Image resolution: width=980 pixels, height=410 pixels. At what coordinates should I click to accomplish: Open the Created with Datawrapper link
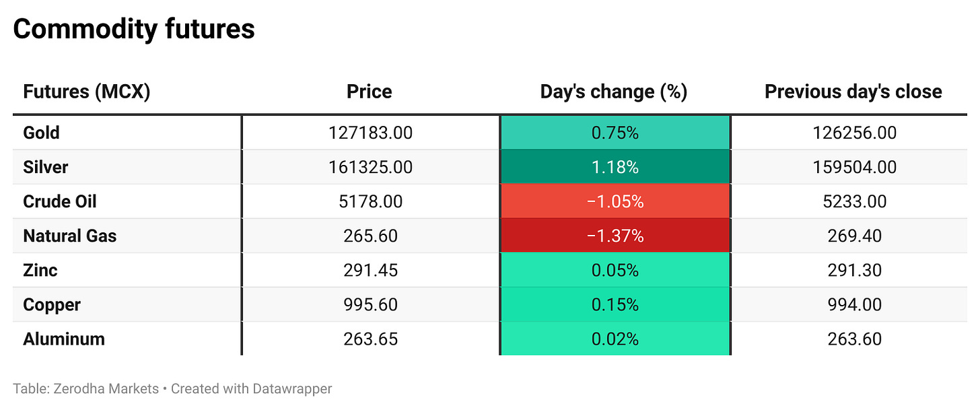click(x=251, y=388)
